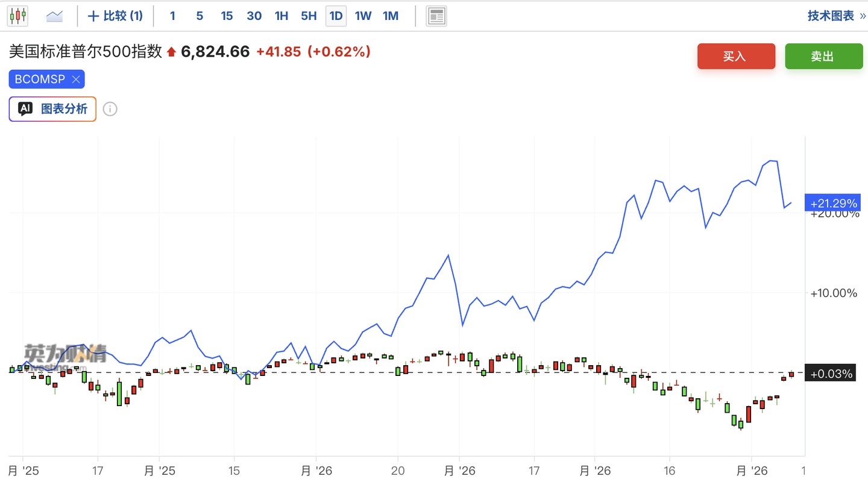868x485 pixels.
Task: Select the 30 minute interval
Action: coord(254,16)
